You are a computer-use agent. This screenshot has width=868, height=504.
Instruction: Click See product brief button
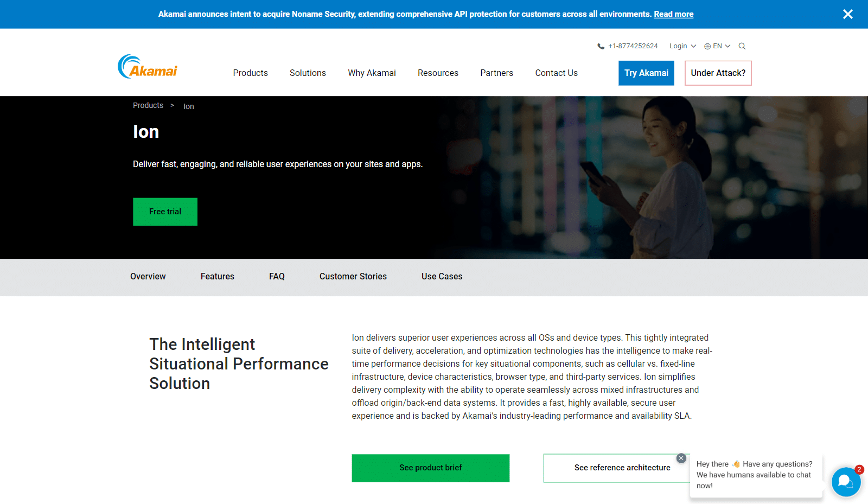(x=430, y=468)
